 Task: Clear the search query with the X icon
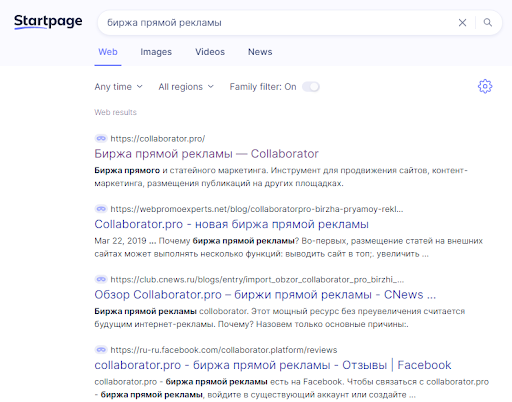pyautogui.click(x=462, y=23)
